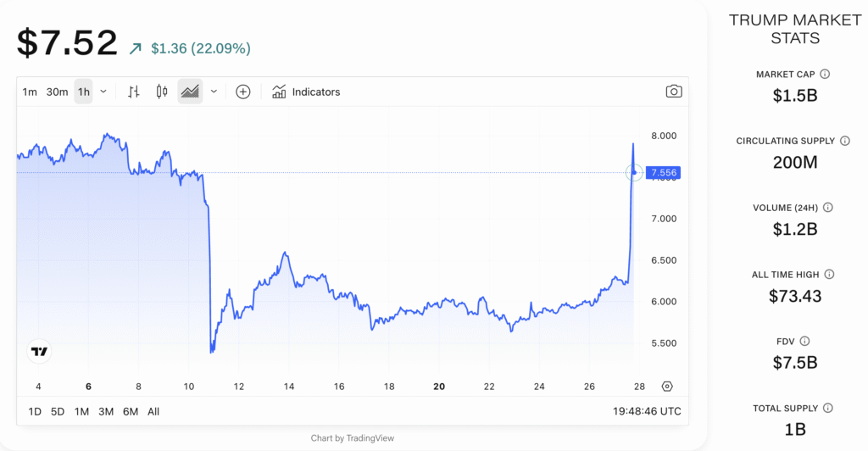Viewport: 868px width, 451px height.
Task: Select the 5D date range
Action: (58, 411)
